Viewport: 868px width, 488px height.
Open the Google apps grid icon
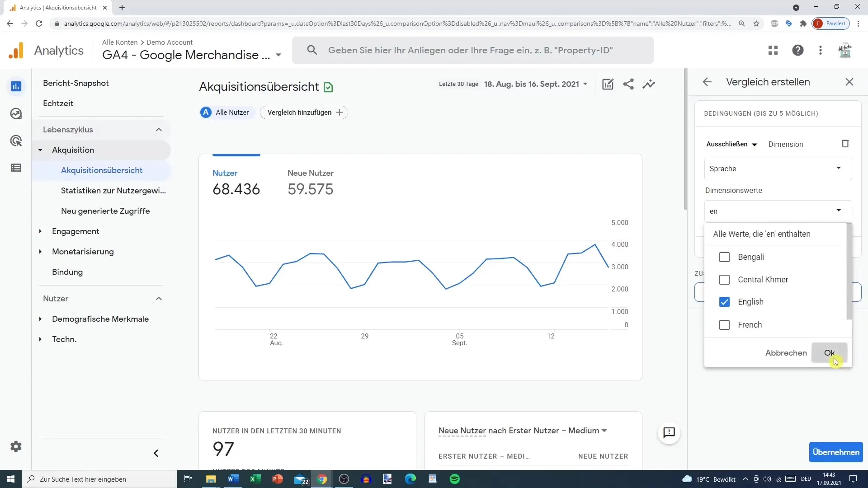773,50
